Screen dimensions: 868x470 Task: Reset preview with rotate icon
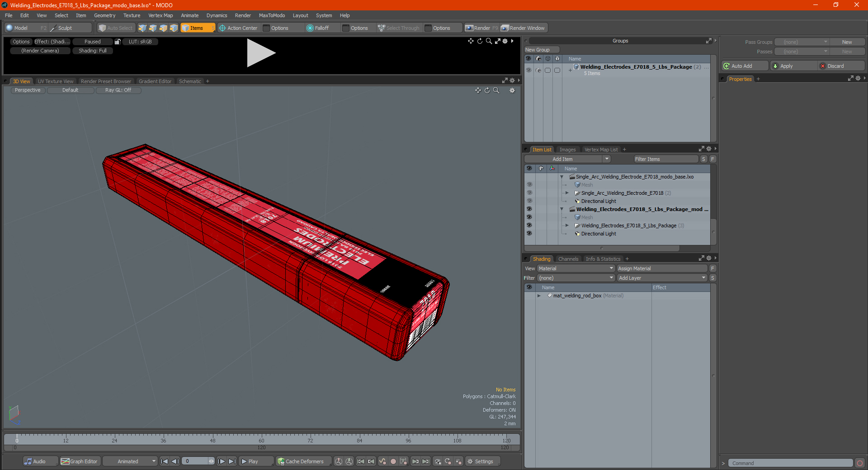pyautogui.click(x=480, y=41)
